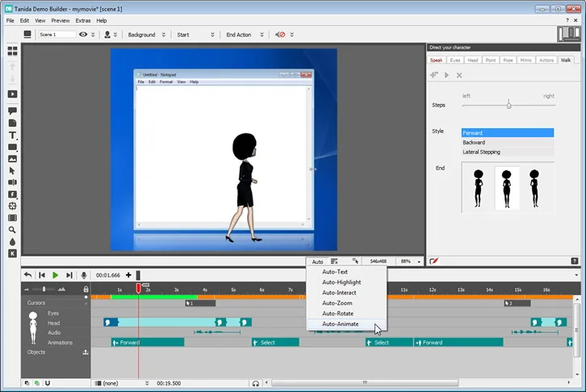Open the scene overview grid icon
Screen dimensions: 586x392
(x=12, y=51)
